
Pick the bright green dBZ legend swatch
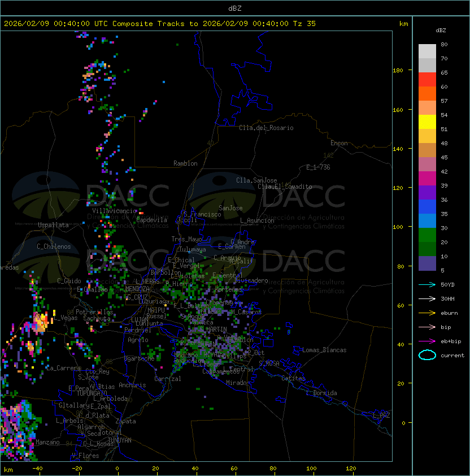click(x=427, y=235)
